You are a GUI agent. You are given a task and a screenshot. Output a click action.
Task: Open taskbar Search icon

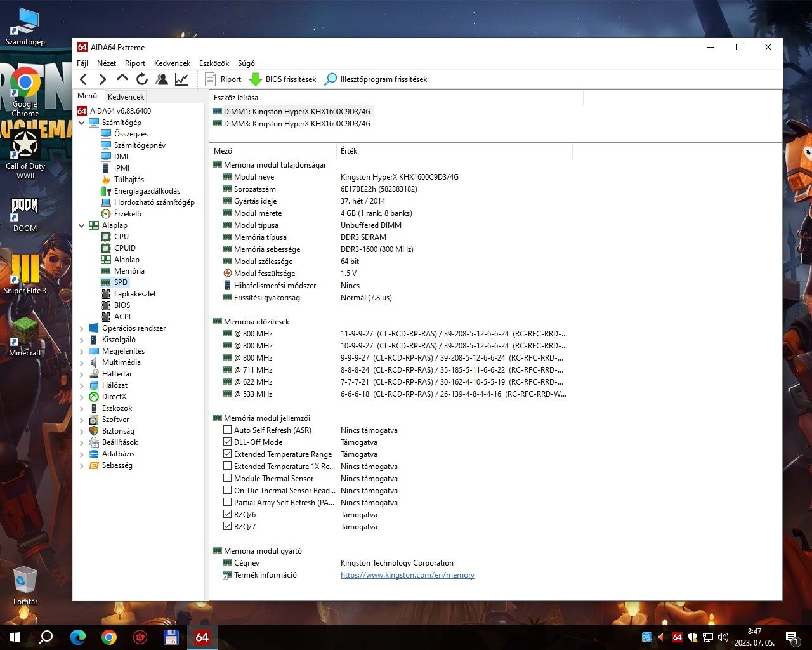point(46,637)
